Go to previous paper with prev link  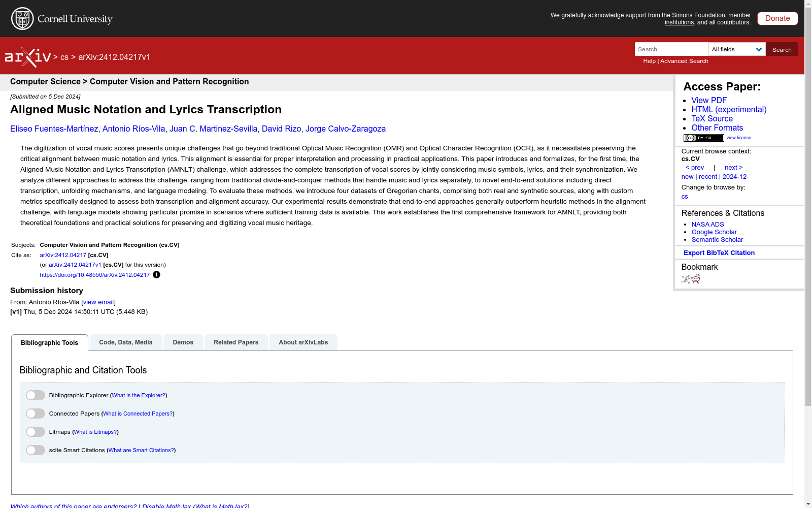tap(695, 168)
